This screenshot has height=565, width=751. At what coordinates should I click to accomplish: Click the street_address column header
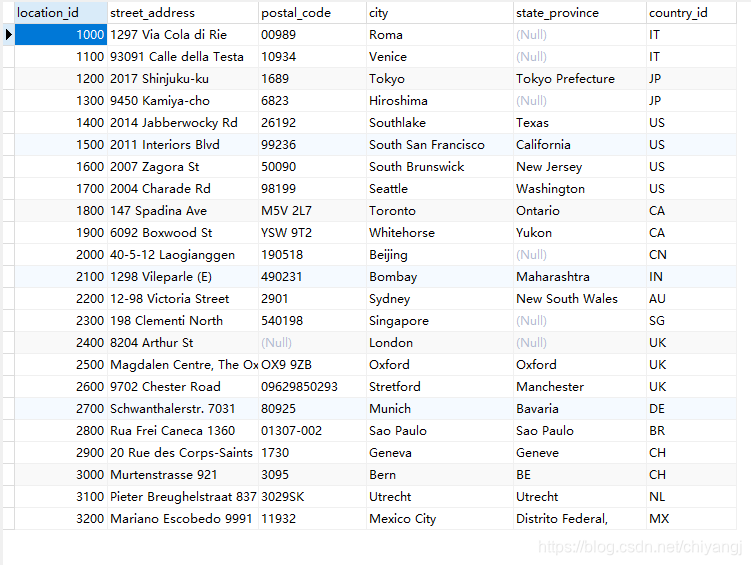[x=183, y=13]
